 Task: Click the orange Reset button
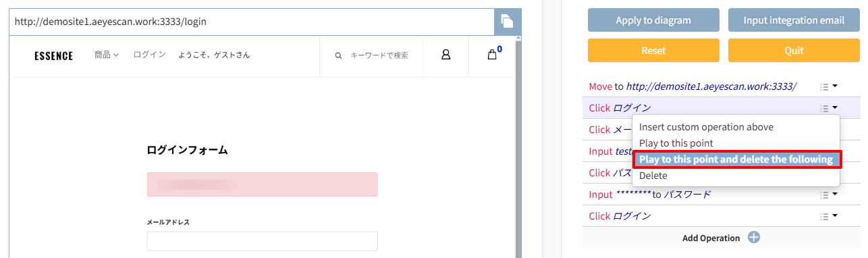(653, 51)
